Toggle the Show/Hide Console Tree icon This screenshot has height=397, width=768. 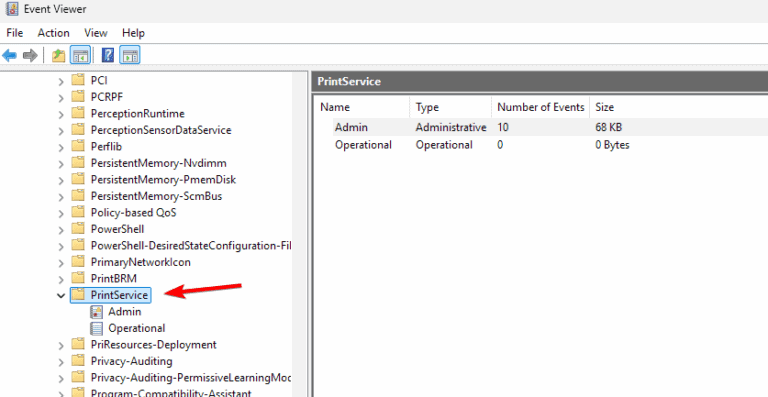80,55
